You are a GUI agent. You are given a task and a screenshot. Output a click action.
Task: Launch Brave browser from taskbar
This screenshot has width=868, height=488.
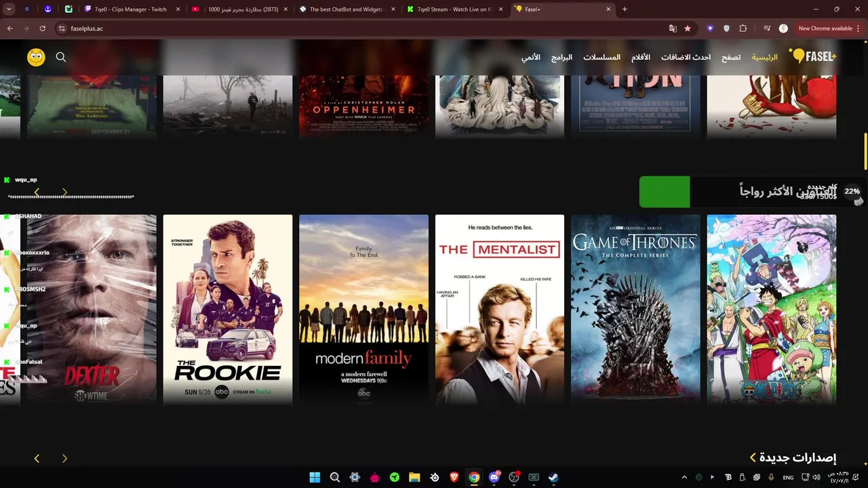coord(454,477)
